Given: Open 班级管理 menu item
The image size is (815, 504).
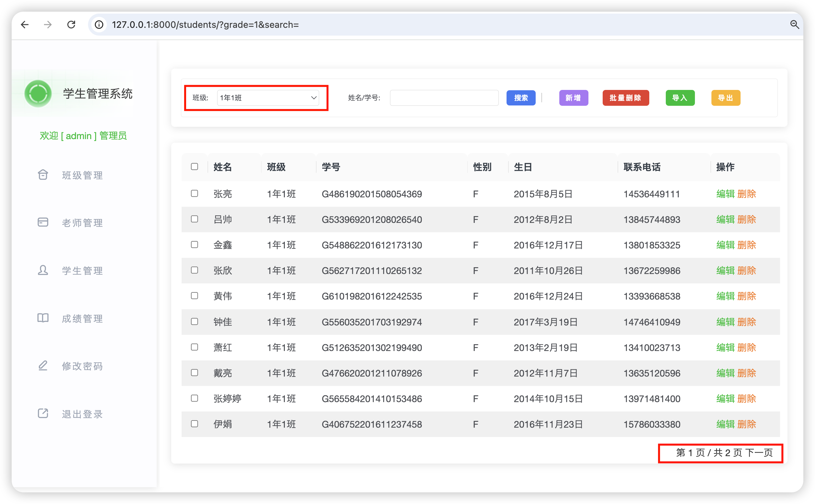Looking at the screenshot, I should [x=82, y=175].
